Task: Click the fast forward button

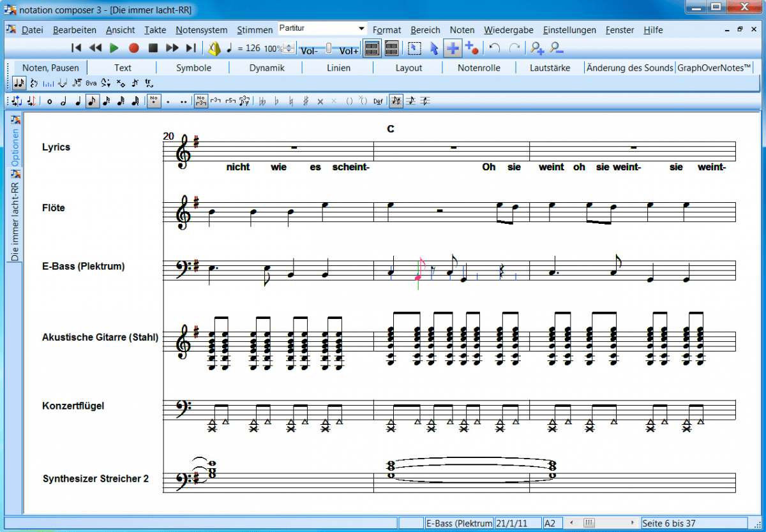Action: pos(172,48)
